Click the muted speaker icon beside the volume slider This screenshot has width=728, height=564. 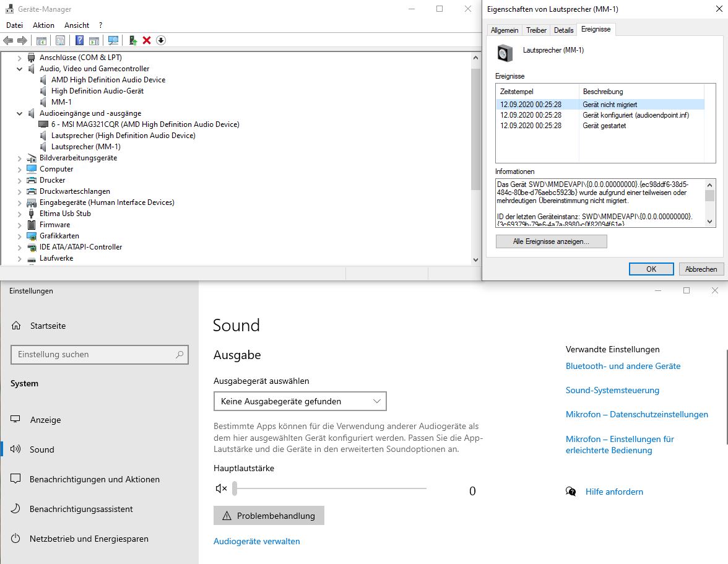[221, 488]
